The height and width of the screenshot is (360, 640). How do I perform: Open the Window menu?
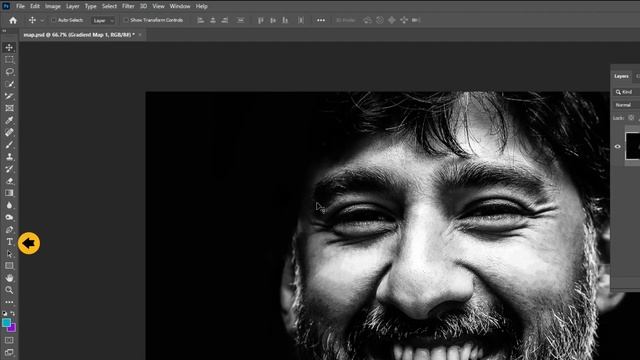pos(180,6)
